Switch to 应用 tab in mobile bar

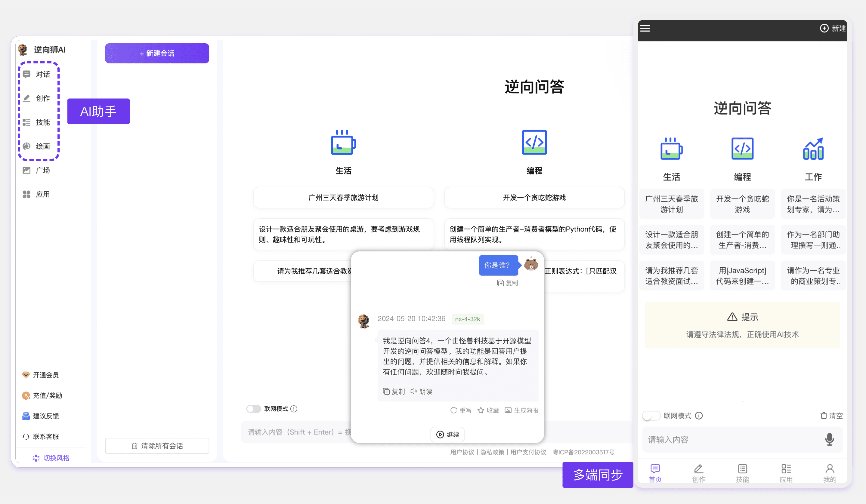coord(786,473)
